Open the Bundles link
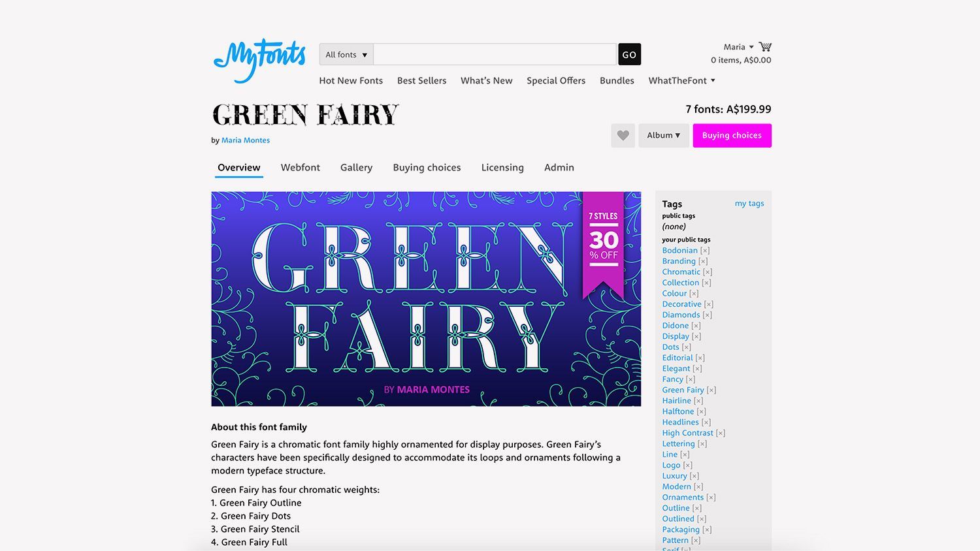The image size is (980, 551). tap(617, 81)
